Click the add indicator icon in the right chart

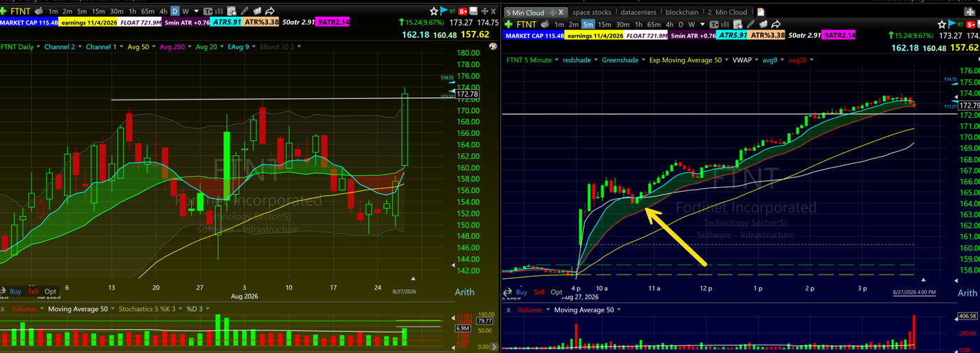[x=738, y=25]
